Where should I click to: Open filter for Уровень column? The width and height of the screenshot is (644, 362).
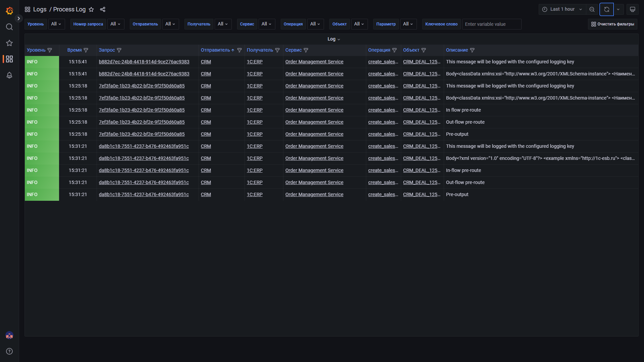pos(50,50)
